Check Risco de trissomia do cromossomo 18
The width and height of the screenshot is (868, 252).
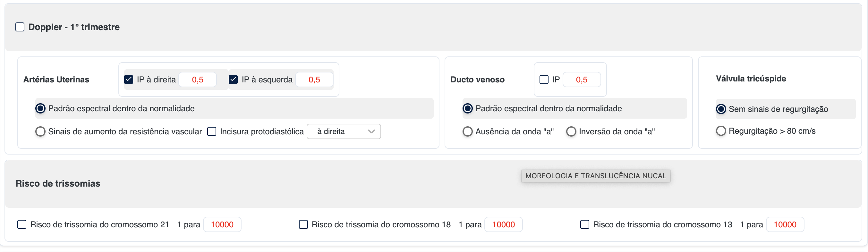pos(303,224)
